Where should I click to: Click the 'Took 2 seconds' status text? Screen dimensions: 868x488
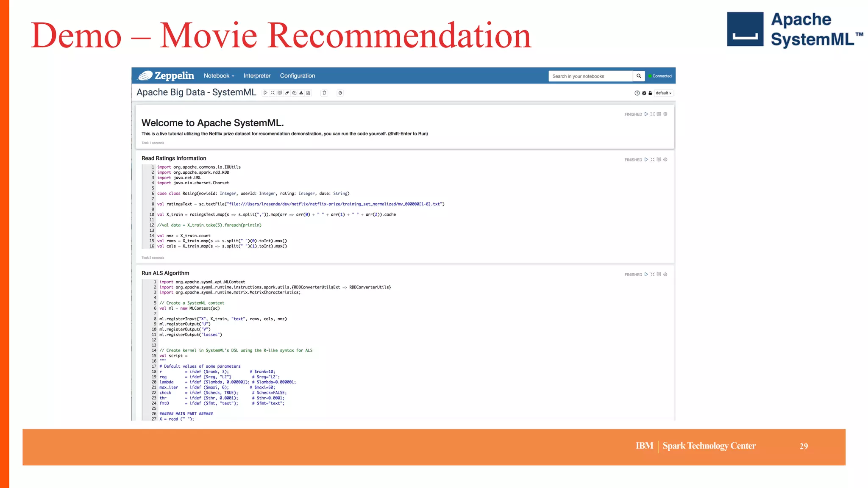coord(153,258)
